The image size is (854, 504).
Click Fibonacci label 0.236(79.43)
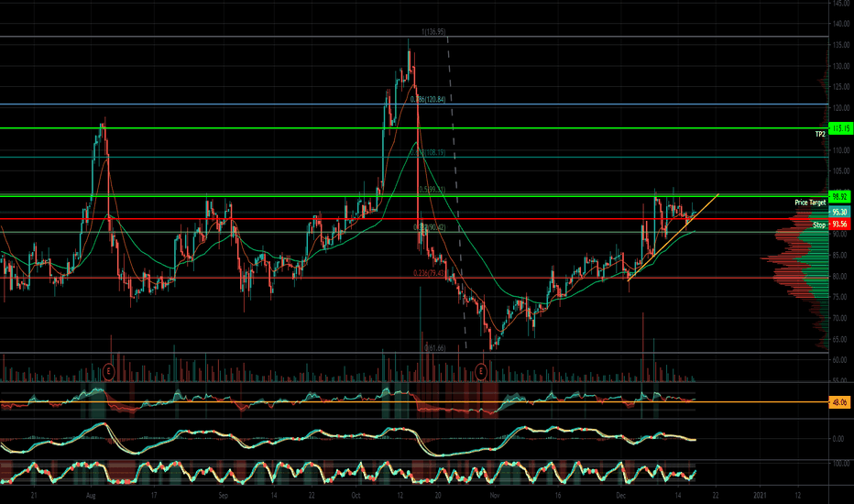(x=429, y=273)
